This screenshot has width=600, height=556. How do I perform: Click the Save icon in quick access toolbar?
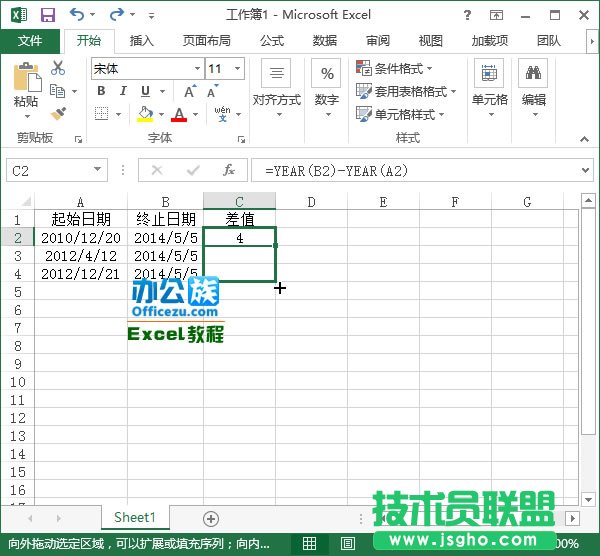[x=47, y=15]
